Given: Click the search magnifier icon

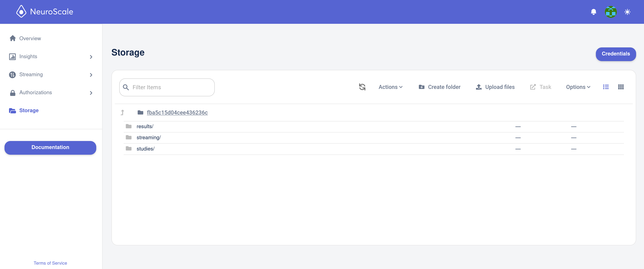Looking at the screenshot, I should coord(126,87).
